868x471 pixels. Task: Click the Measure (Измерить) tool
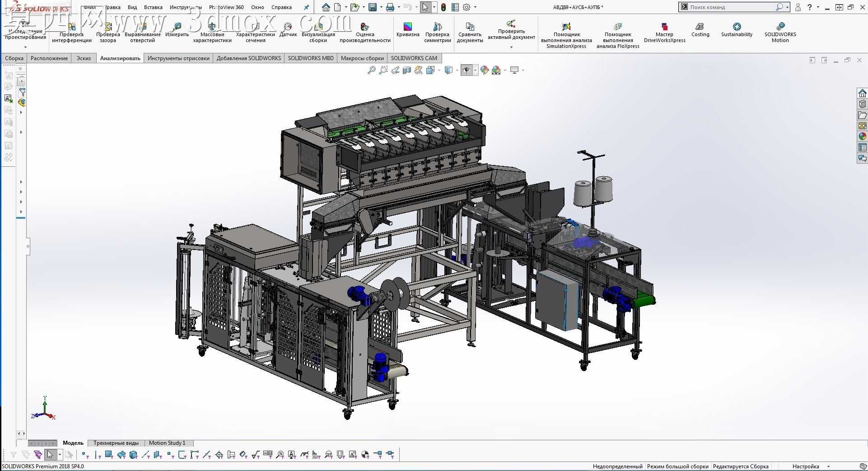click(177, 30)
